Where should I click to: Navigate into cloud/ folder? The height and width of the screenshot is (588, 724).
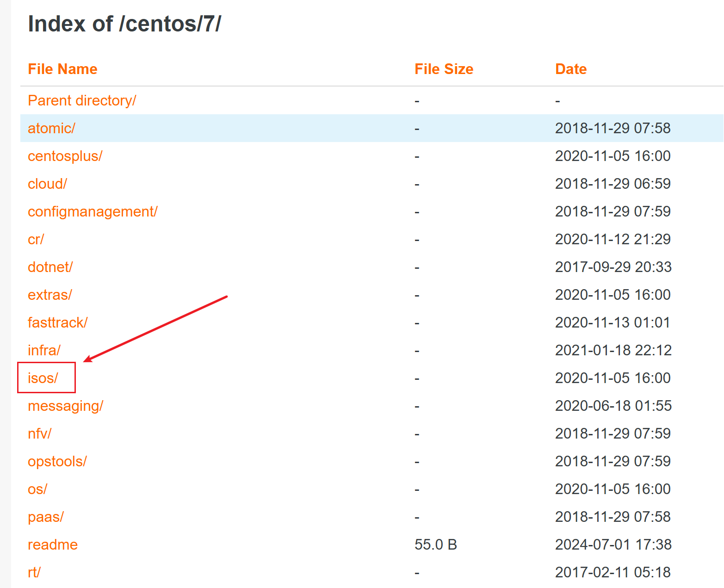click(47, 184)
